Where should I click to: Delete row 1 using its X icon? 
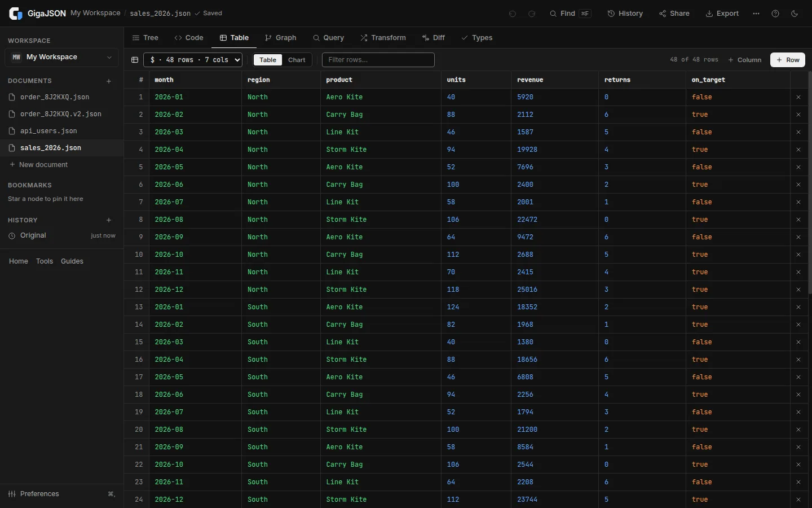[x=798, y=97]
